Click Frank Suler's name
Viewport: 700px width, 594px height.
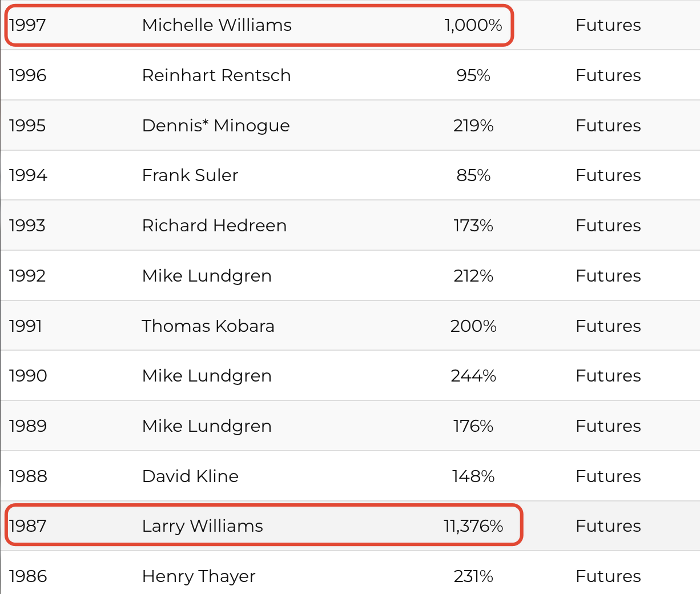[190, 175]
